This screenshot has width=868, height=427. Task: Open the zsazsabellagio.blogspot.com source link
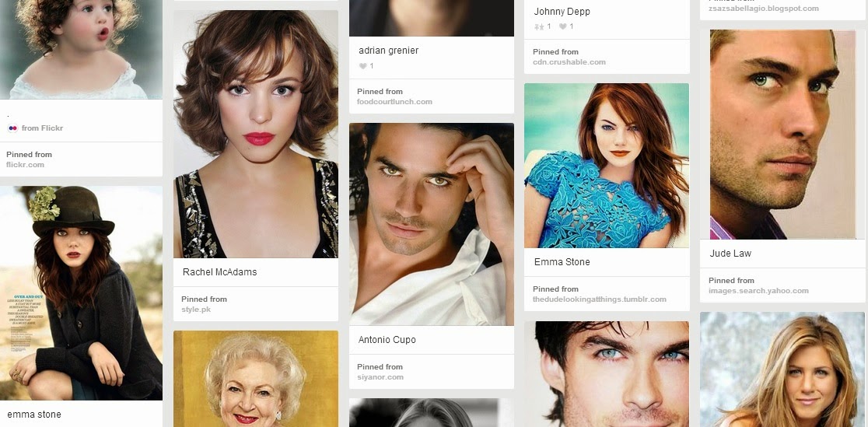(x=763, y=9)
